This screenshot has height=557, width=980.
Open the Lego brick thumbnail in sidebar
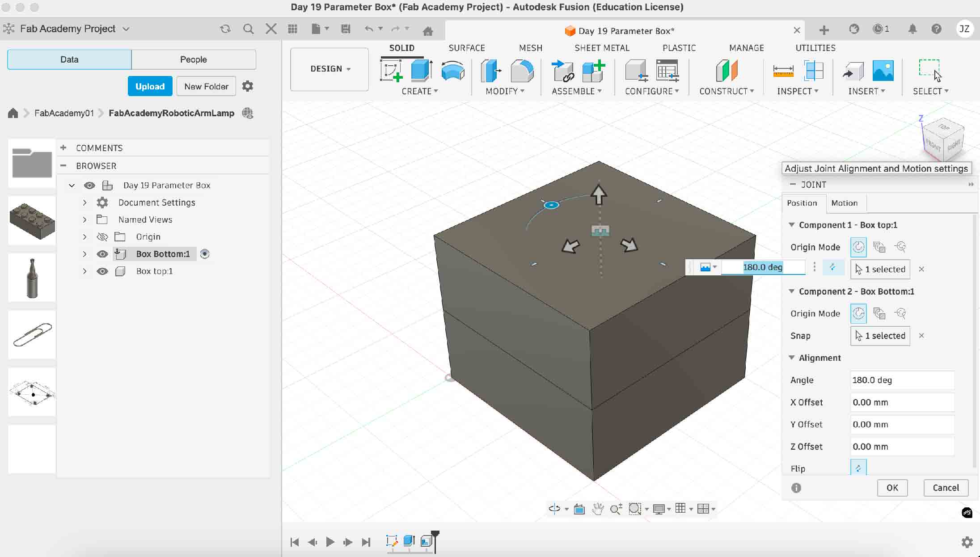[31, 220]
